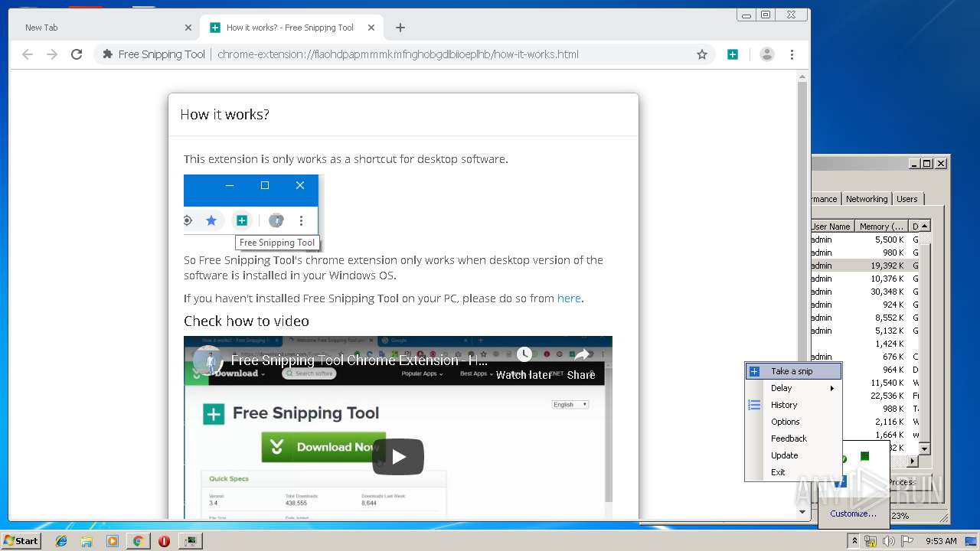Sort by Memory column in Task Manager
The height and width of the screenshot is (551, 980).
click(881, 227)
